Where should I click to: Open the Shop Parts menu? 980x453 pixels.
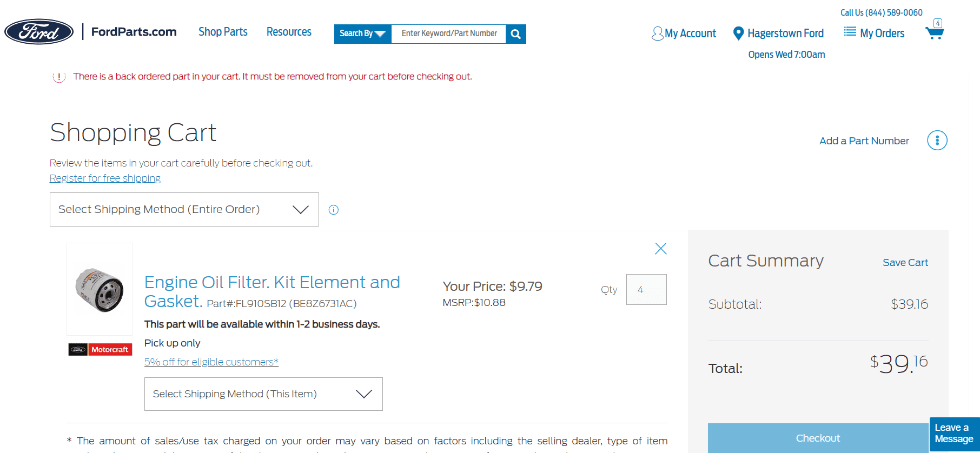223,32
